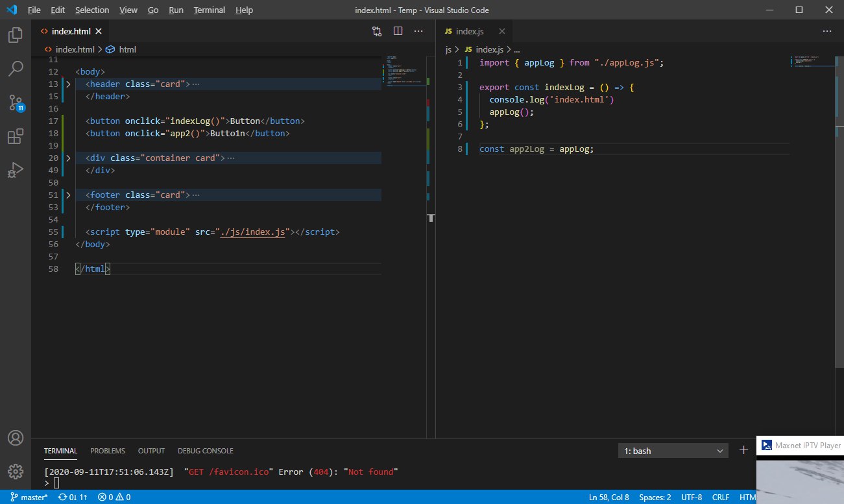Click the master branch indicator in status bar
This screenshot has width=844, height=504.
(29, 498)
